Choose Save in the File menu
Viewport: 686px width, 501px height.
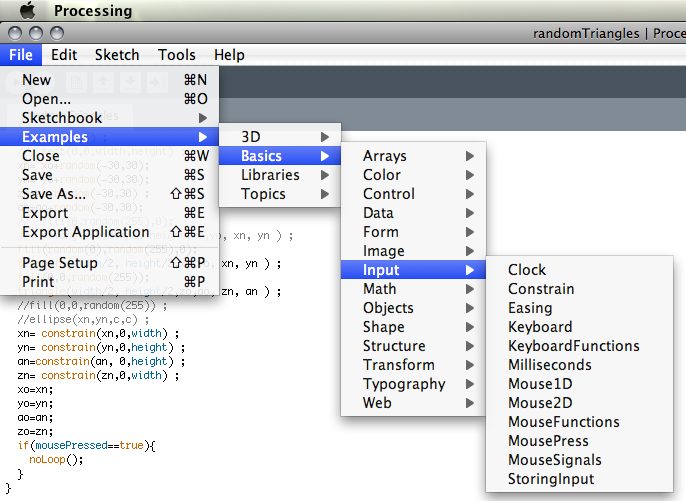coord(109,175)
